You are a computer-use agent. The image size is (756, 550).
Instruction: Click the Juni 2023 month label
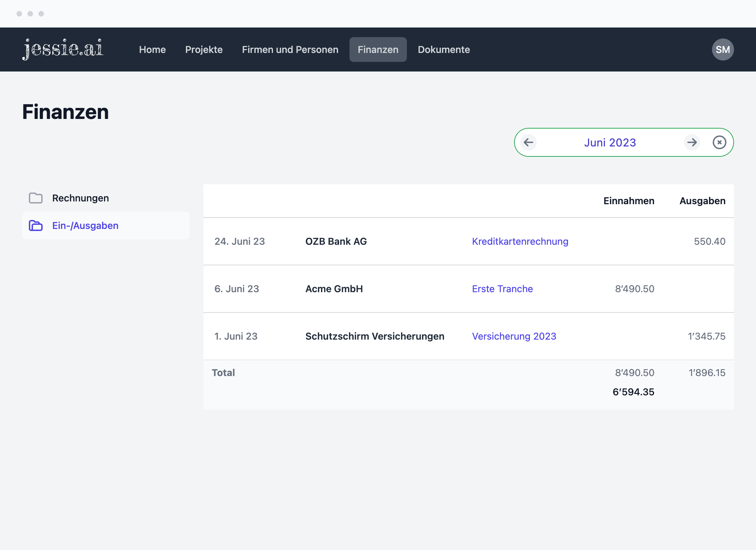610,142
